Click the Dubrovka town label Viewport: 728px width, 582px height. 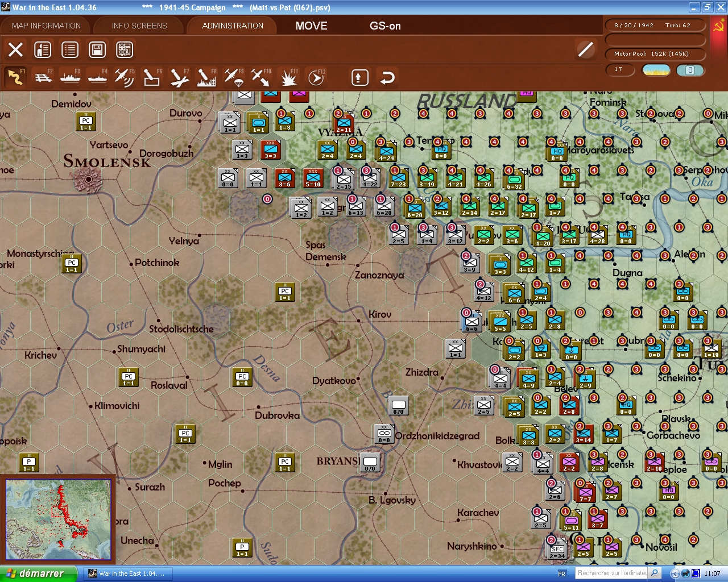[x=278, y=415]
